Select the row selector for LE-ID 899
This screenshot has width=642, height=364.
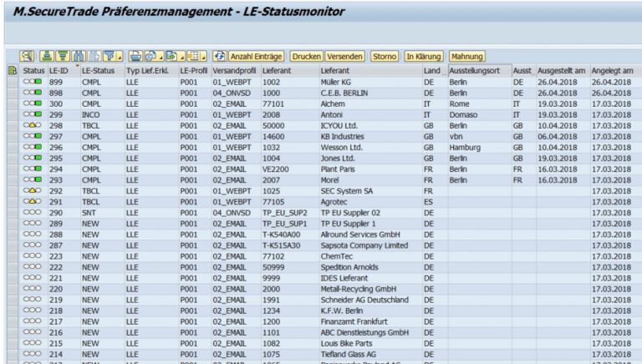12,83
